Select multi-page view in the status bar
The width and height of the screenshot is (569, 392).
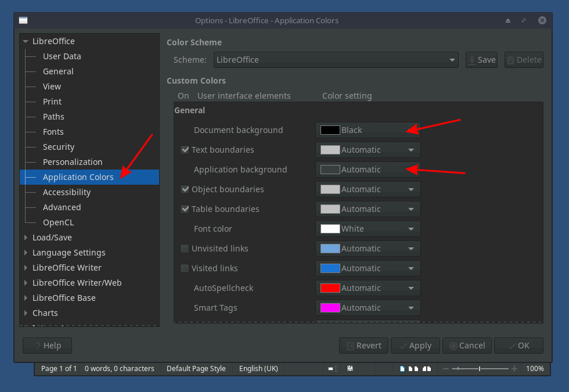[x=413, y=369]
